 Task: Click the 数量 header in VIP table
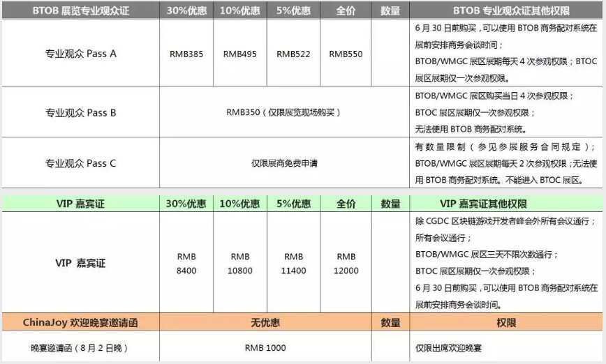pyautogui.click(x=390, y=204)
